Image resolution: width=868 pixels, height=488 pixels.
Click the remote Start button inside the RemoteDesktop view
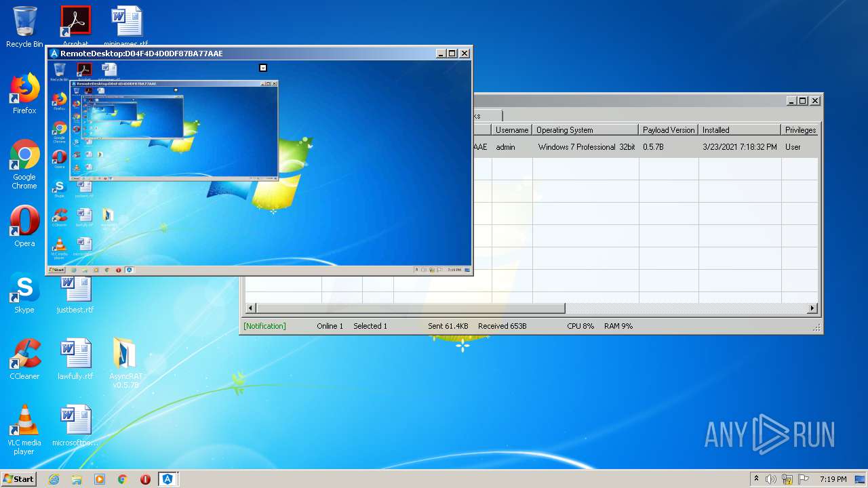coord(56,270)
